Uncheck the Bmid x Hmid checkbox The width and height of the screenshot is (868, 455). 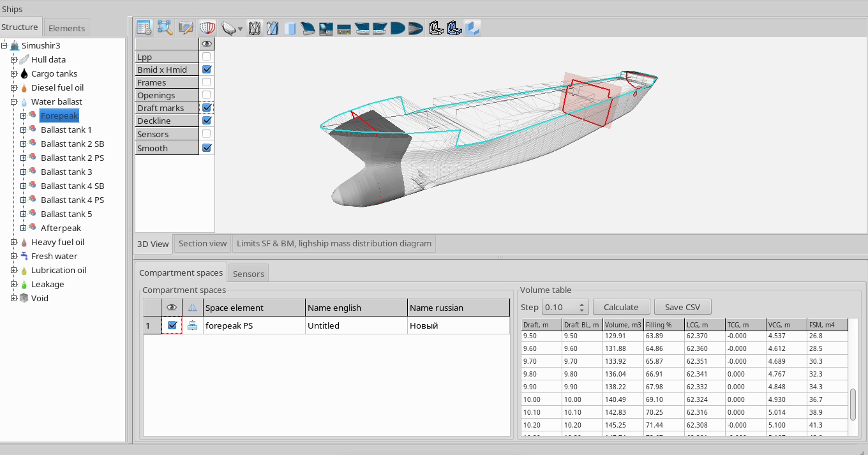coord(207,70)
